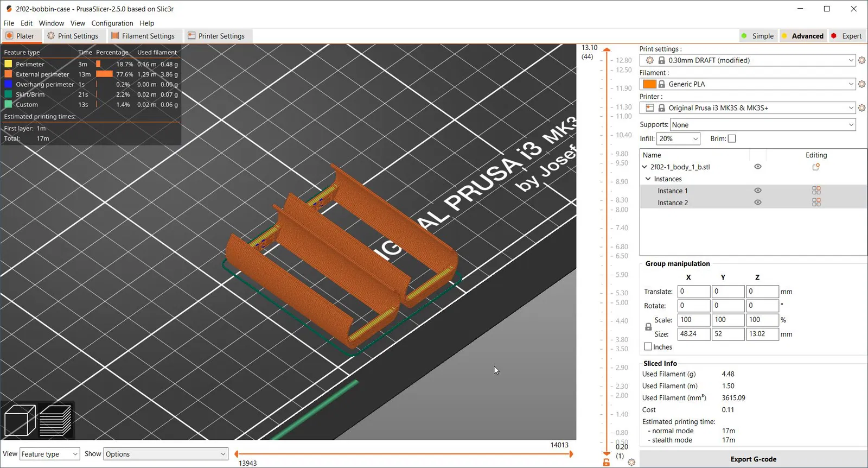868x468 pixels.
Task: Switch to the Filament Settings tab
Action: click(143, 36)
